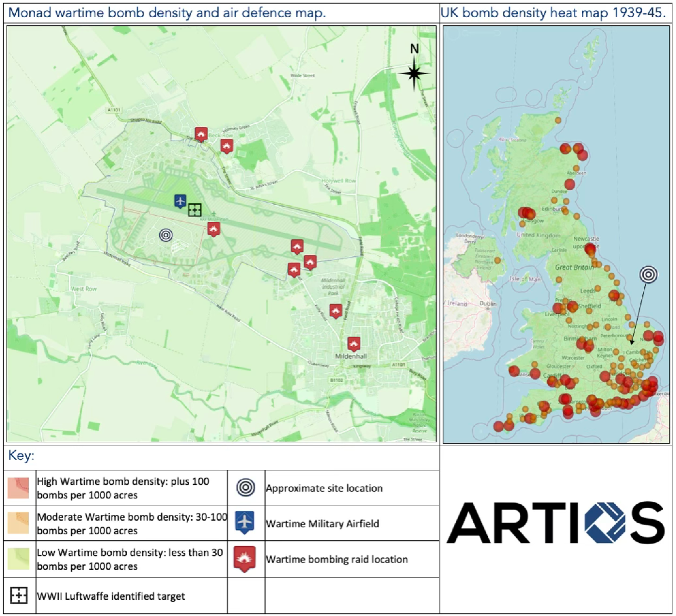Click the bullseye icon over the North Sea
This screenshot has width=676, height=616.
648,275
